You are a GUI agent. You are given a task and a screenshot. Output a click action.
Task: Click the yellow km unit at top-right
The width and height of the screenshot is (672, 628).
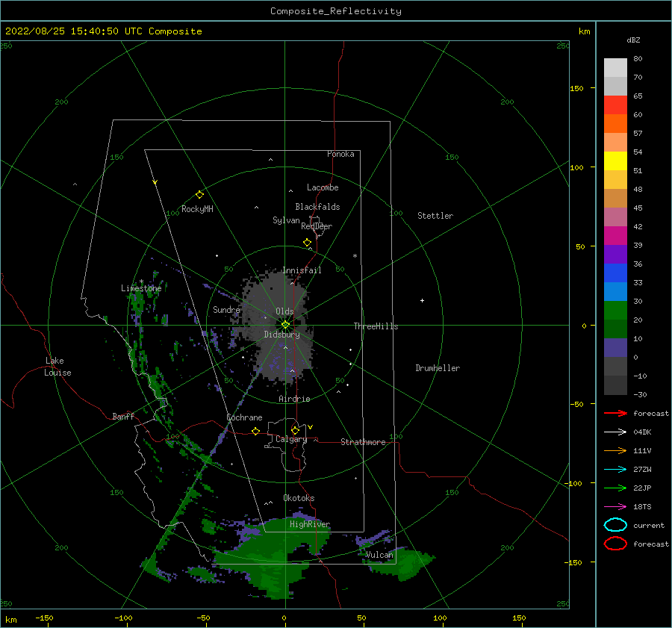[584, 31]
